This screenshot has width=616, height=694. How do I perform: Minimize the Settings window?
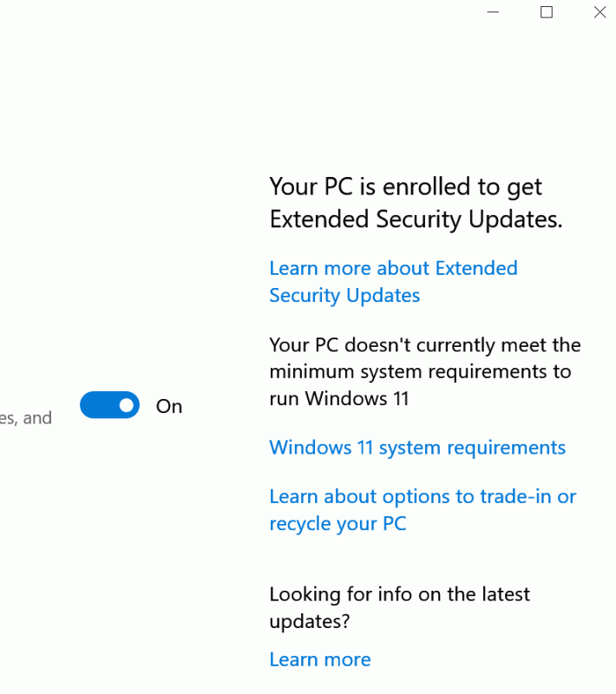(494, 12)
